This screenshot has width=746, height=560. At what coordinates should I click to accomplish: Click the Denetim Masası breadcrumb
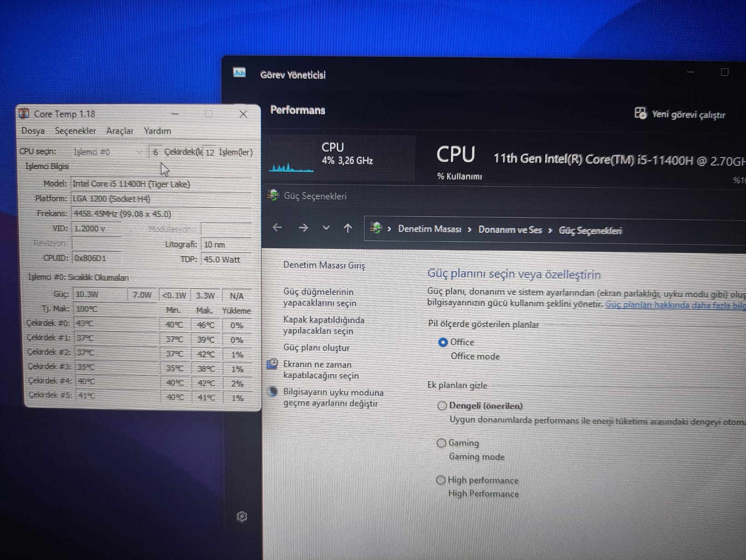(430, 229)
